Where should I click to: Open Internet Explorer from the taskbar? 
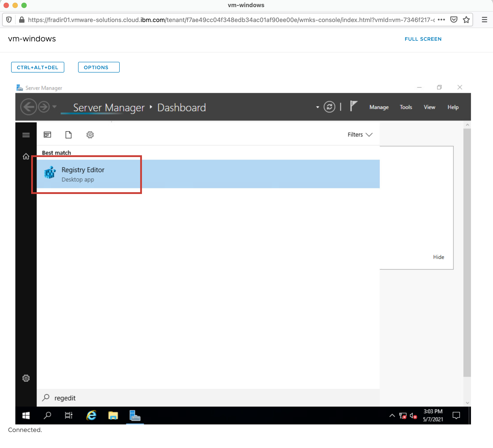[91, 416]
